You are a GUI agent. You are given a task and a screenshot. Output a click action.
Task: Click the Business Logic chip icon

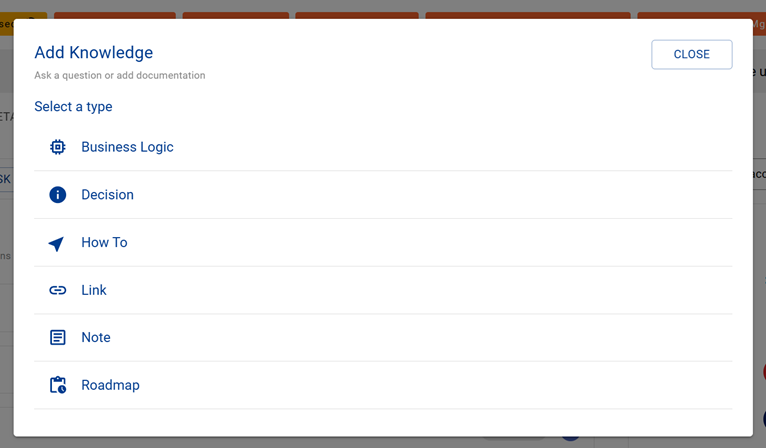[x=58, y=147]
